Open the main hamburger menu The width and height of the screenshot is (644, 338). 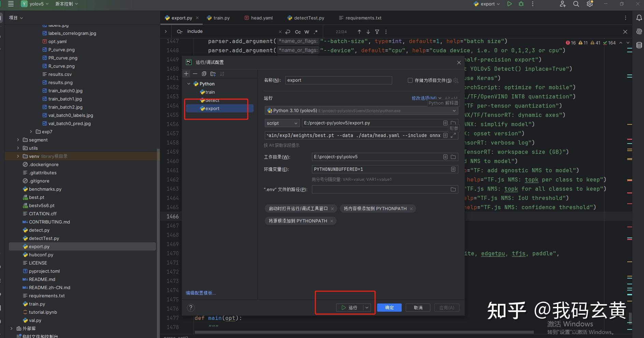11,4
